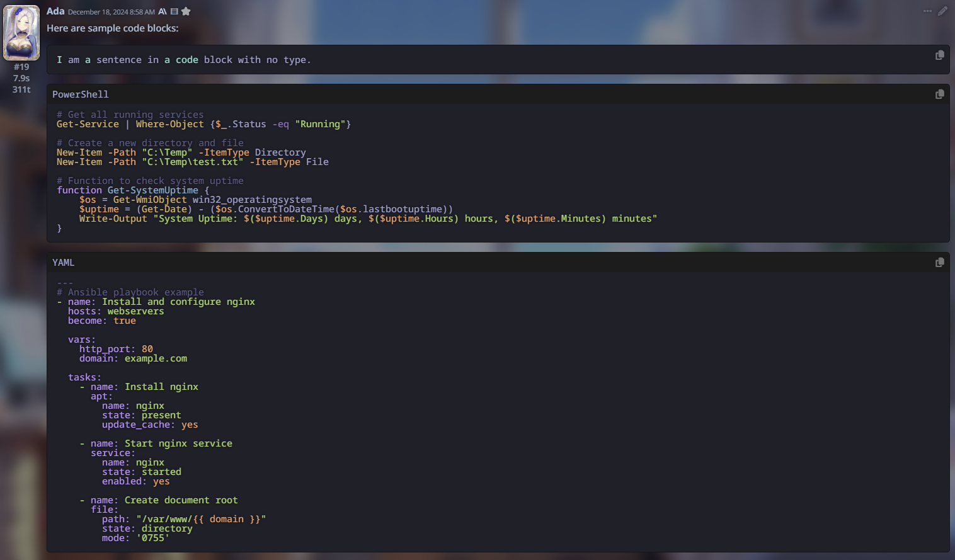The image size is (955, 560).
Task: Click 'name: Install and configure nginx' line
Action: tap(156, 302)
